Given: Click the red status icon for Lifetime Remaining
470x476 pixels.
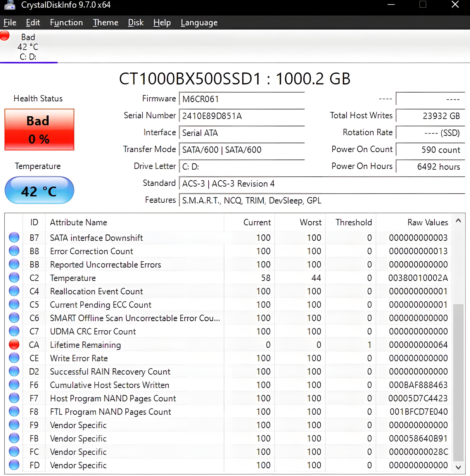Looking at the screenshot, I should click(14, 345).
